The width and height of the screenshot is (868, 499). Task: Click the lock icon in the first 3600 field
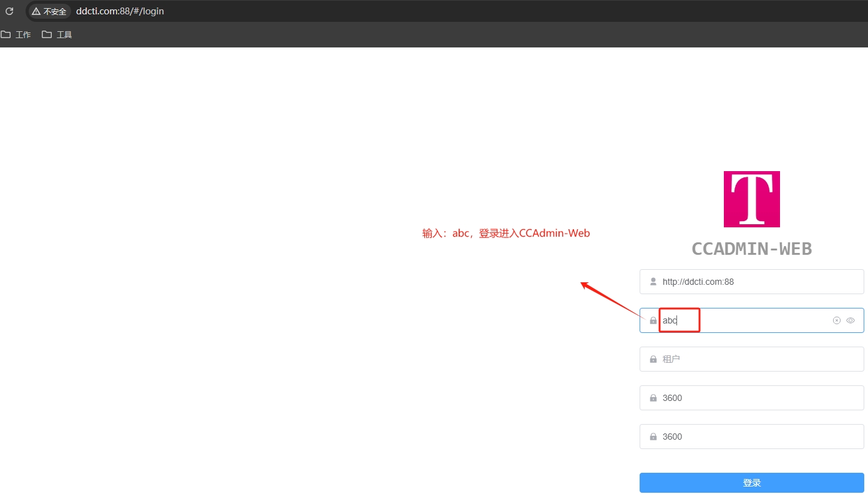click(x=653, y=397)
